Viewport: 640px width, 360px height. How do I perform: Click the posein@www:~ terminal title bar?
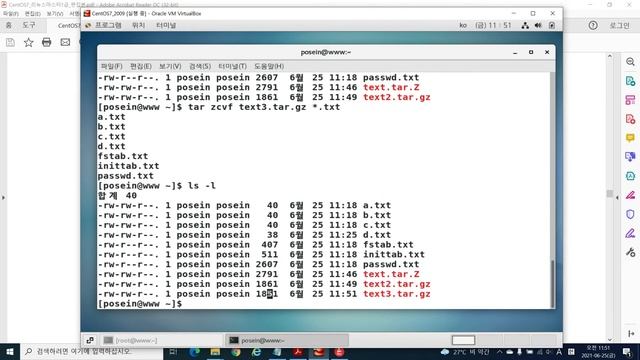[x=326, y=52]
